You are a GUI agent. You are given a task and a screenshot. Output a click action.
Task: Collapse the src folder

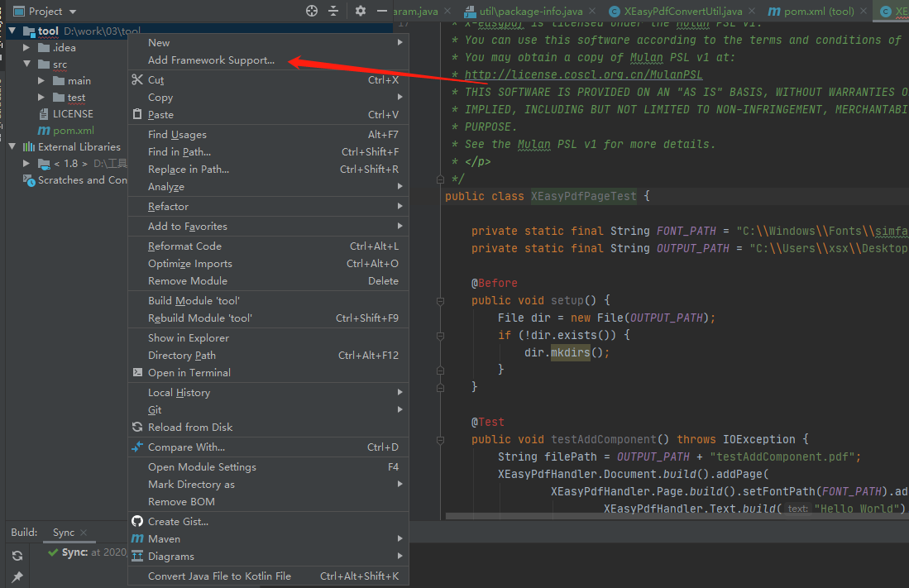tap(26, 64)
